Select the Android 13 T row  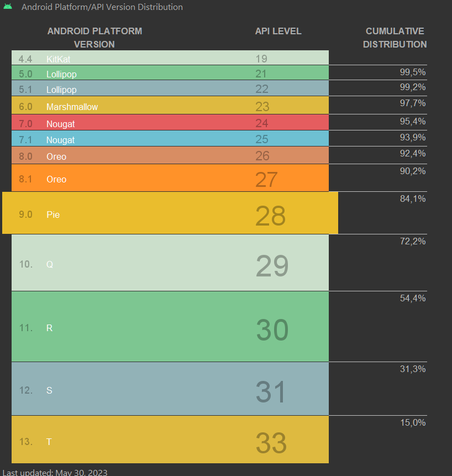click(x=170, y=441)
